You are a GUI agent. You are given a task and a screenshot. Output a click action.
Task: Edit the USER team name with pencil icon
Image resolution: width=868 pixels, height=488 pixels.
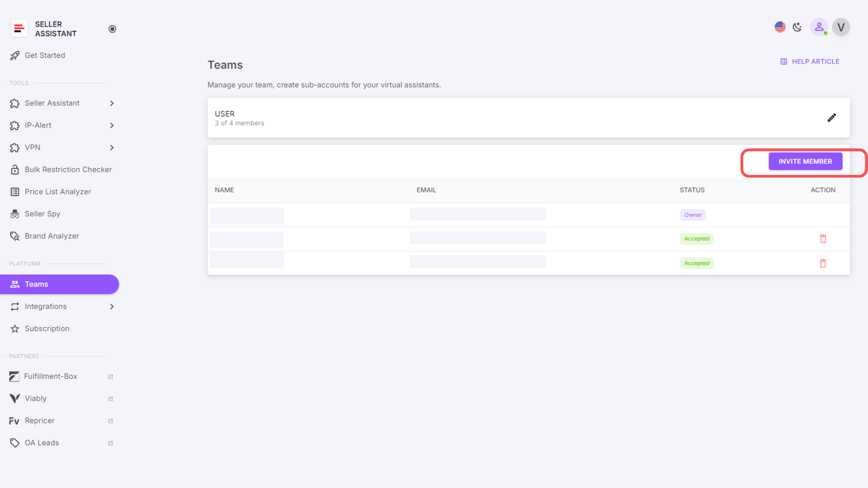pyautogui.click(x=832, y=117)
